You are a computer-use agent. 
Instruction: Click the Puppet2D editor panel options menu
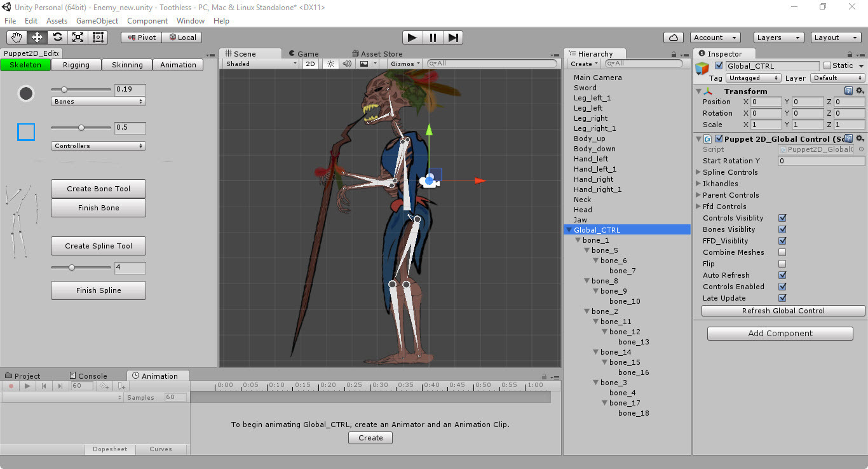pyautogui.click(x=210, y=55)
